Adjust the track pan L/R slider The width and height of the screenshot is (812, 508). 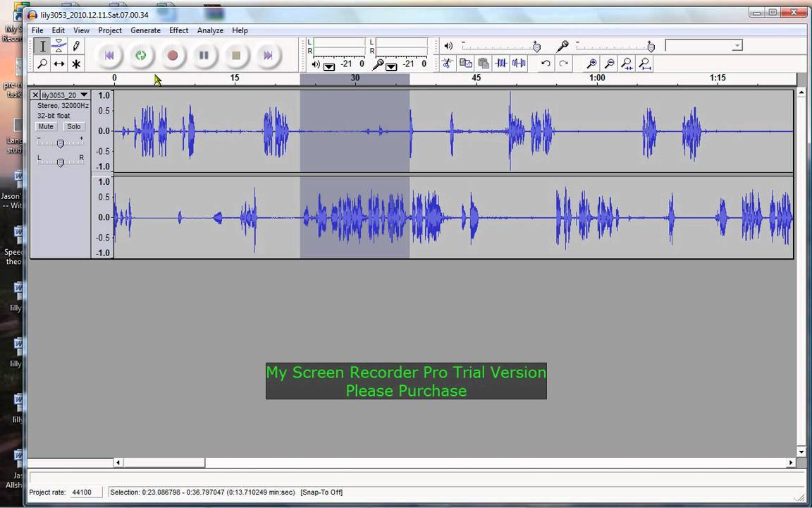61,162
